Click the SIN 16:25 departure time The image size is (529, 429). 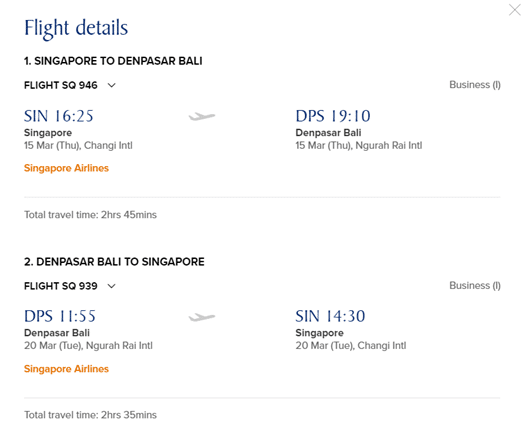tap(59, 116)
